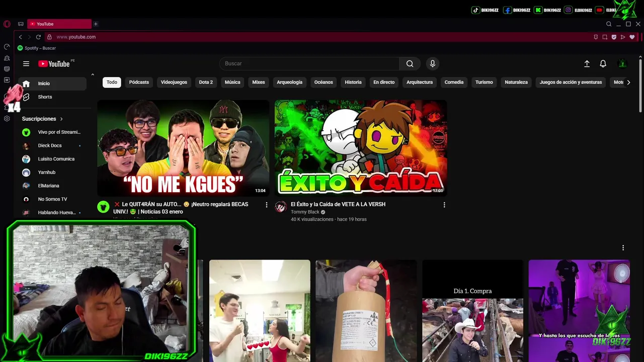Open GX Control speedometer in sidebar
This screenshot has height=362, width=644.
pyautogui.click(x=7, y=47)
